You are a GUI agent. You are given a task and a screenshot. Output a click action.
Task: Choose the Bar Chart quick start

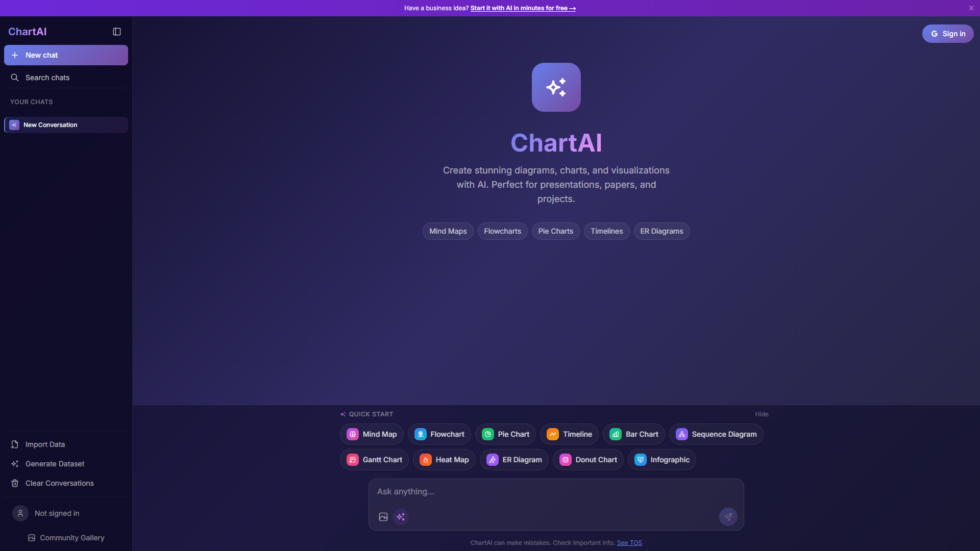pos(634,434)
